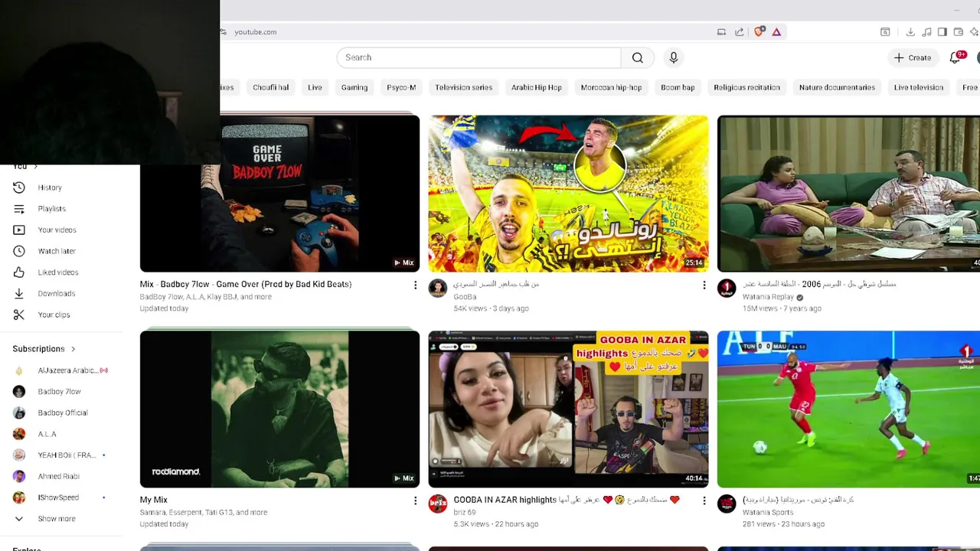Open A.L.A subscription channel
This screenshot has width=980, height=551.
(61, 434)
